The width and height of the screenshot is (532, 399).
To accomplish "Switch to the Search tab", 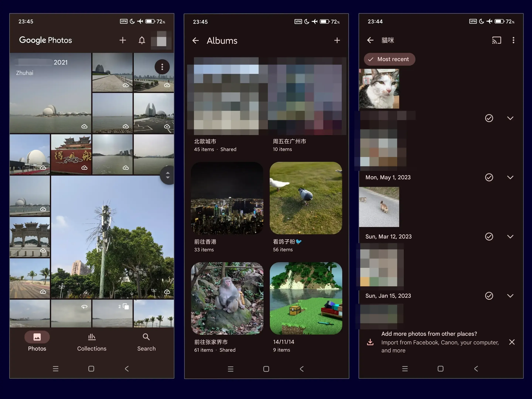I will pyautogui.click(x=146, y=342).
